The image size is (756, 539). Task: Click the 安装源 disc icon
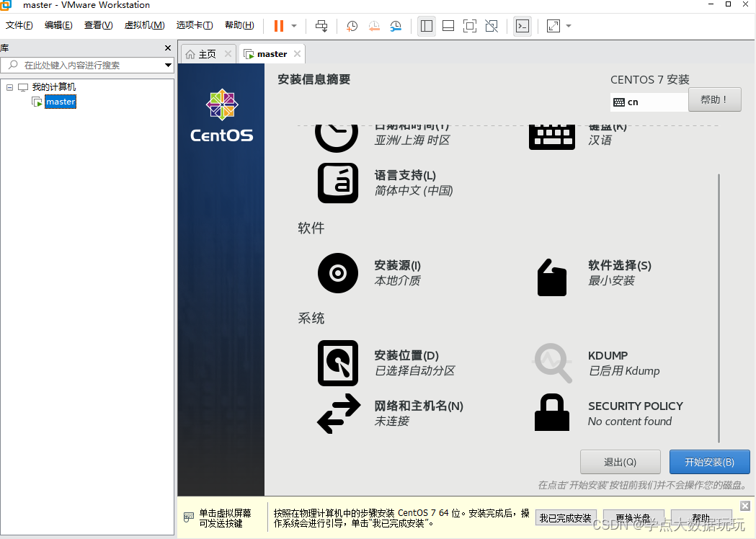pos(338,273)
